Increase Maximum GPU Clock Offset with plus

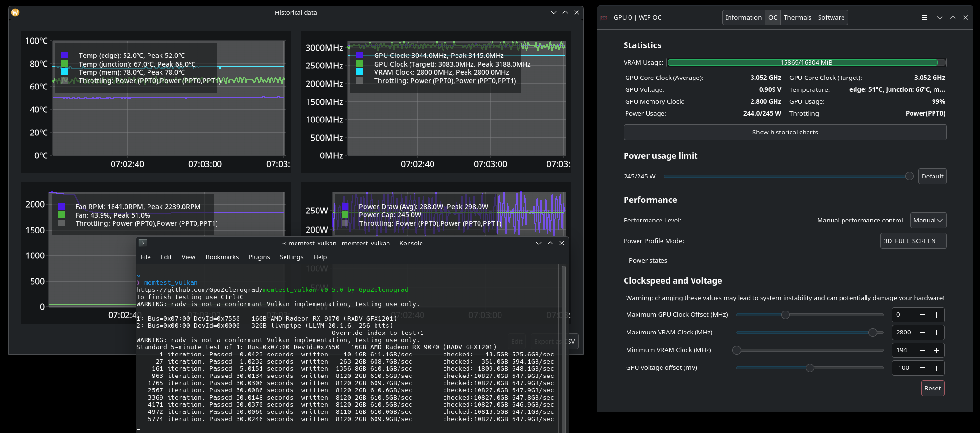[x=936, y=315]
